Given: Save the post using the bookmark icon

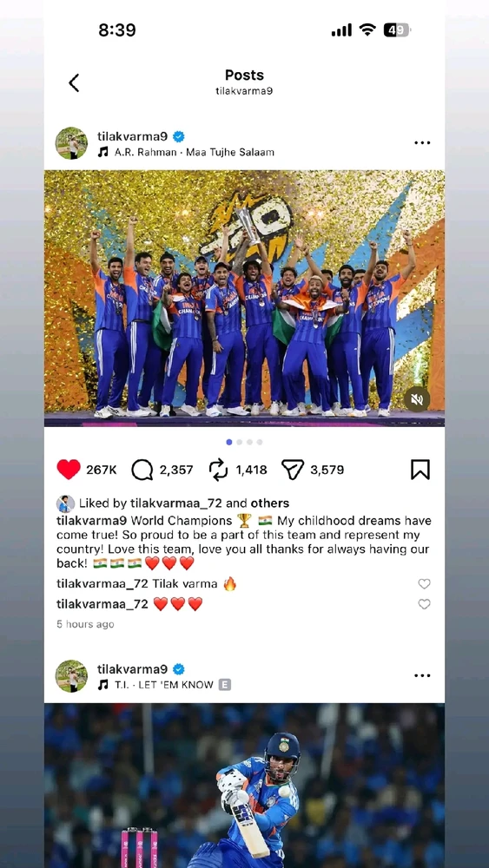Looking at the screenshot, I should coord(420,470).
